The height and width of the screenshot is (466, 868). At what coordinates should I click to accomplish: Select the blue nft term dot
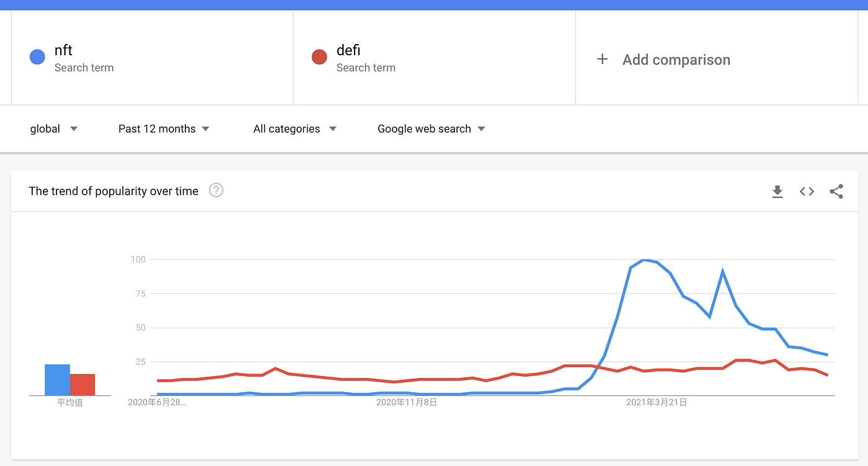click(x=37, y=58)
